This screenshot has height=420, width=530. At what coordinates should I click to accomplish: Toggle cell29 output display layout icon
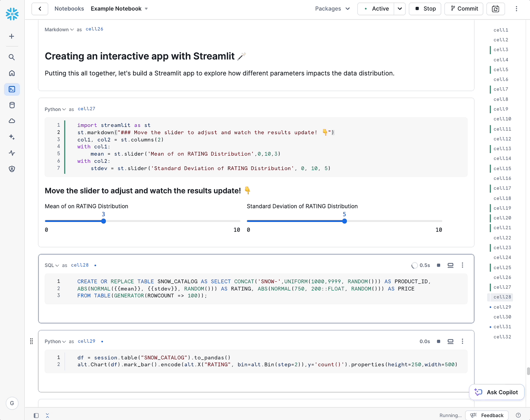(x=450, y=341)
